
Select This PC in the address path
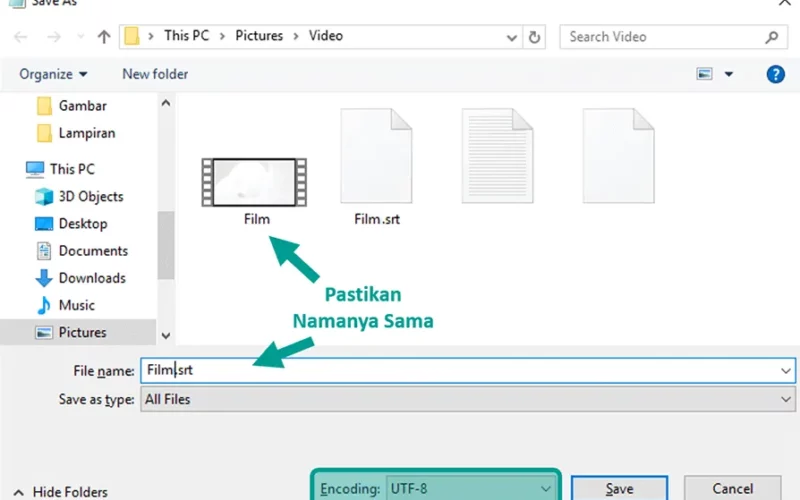point(187,36)
